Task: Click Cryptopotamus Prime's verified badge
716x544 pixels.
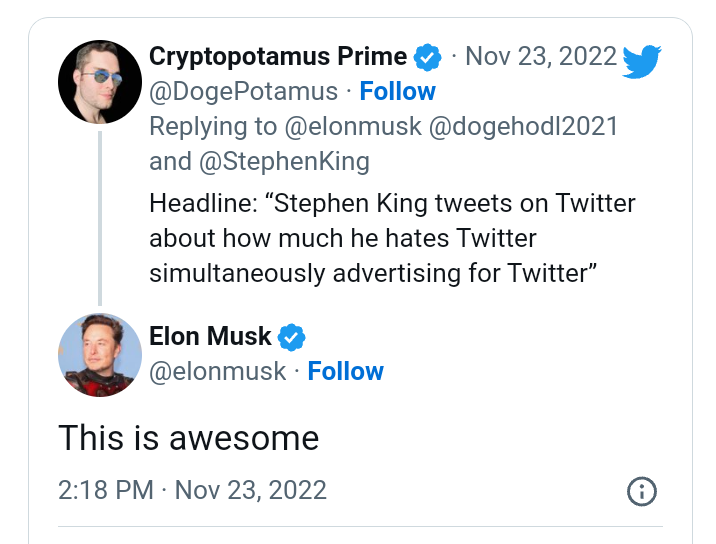Action: coord(428,56)
